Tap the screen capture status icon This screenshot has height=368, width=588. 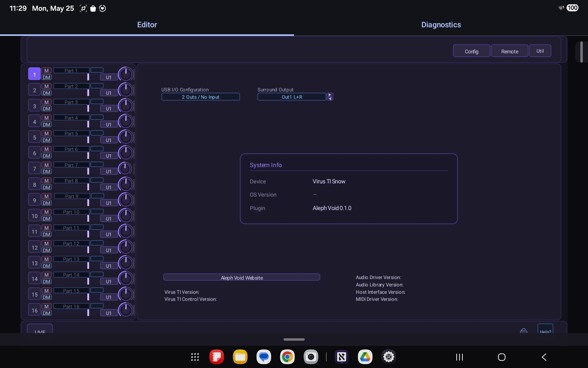(x=83, y=9)
